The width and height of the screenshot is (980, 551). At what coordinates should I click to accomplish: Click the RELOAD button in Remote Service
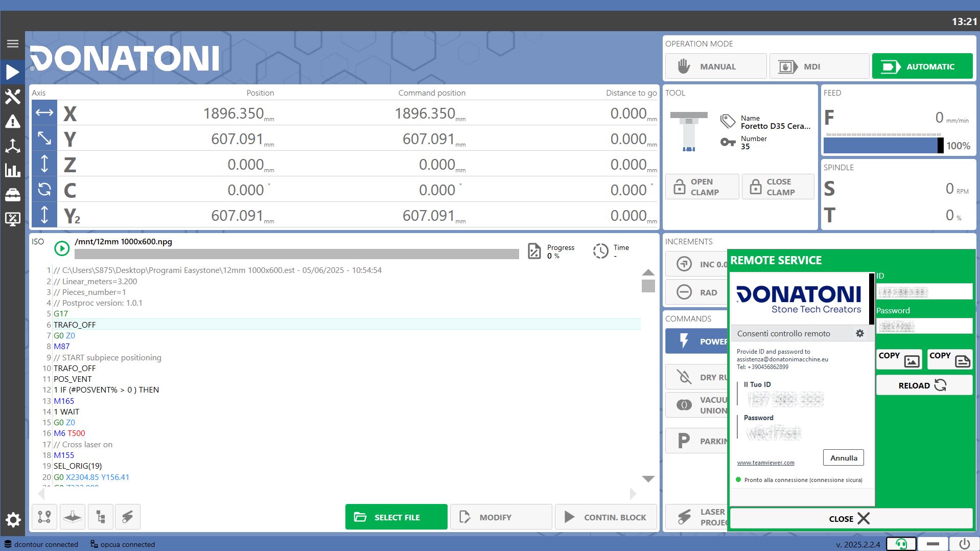pyautogui.click(x=924, y=385)
